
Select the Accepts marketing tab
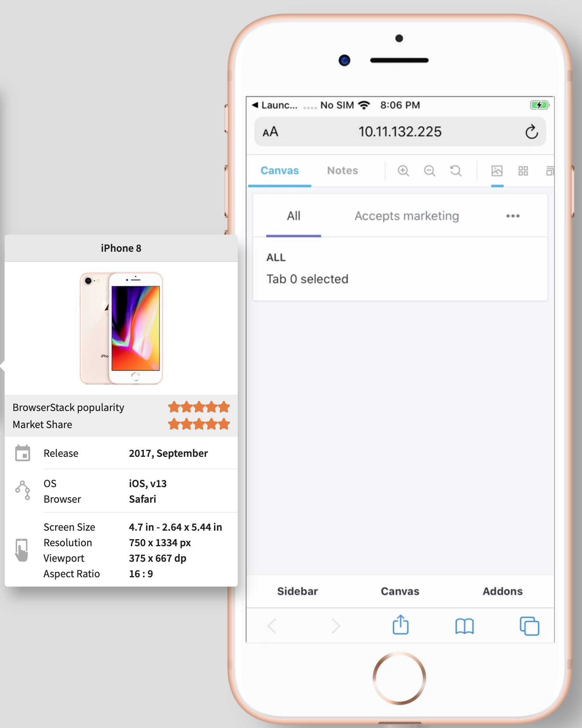[x=407, y=216]
